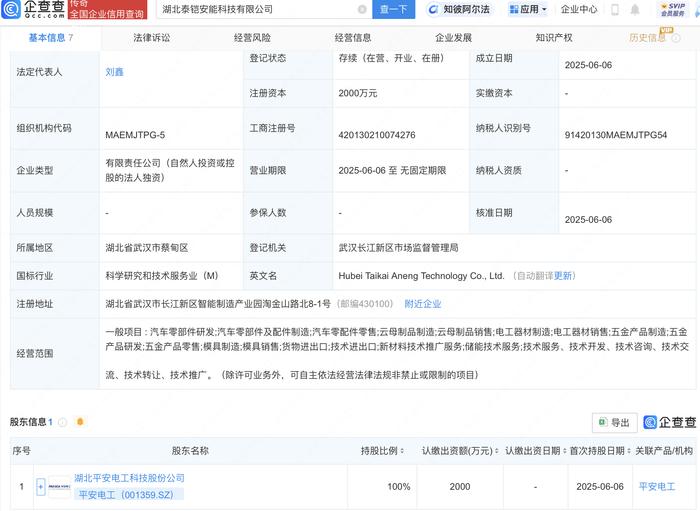Open the 应用 dropdown menu
This screenshot has height=511, width=700.
(x=528, y=9)
